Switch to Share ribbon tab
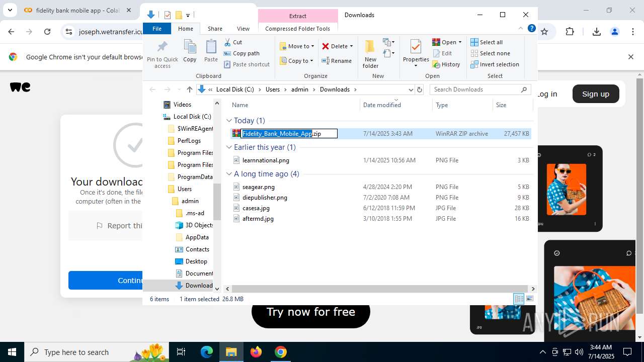Image resolution: width=644 pixels, height=362 pixels. pos(215,29)
